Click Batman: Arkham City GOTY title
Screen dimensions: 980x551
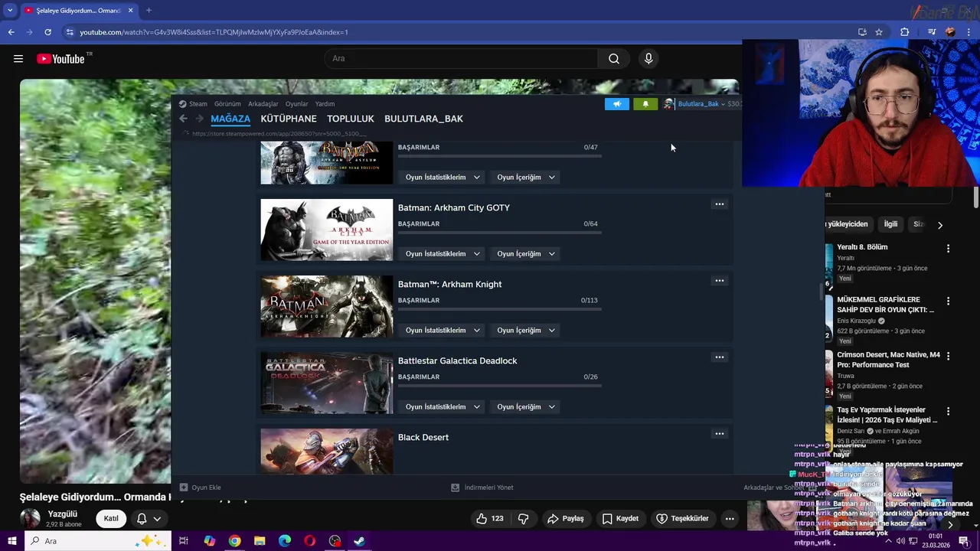pos(453,208)
